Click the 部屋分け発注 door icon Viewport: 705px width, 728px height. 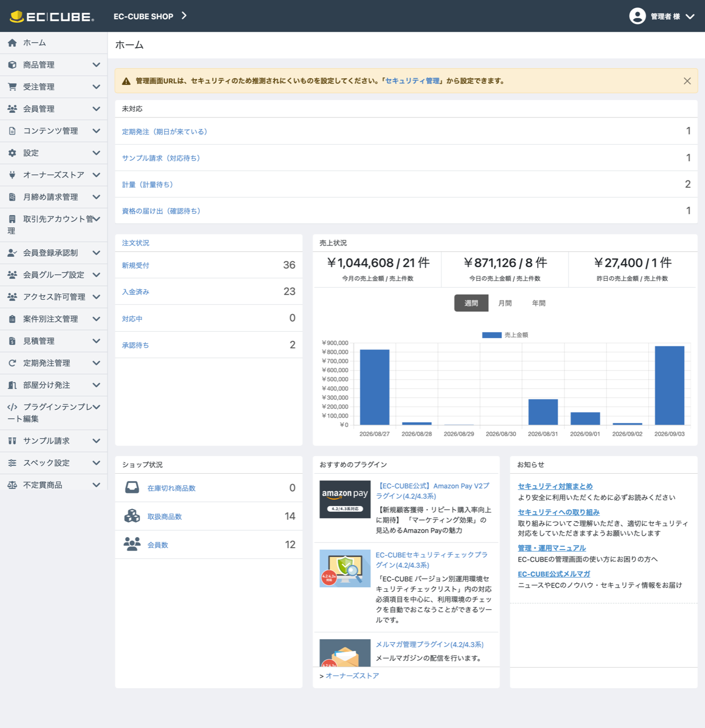(12, 385)
